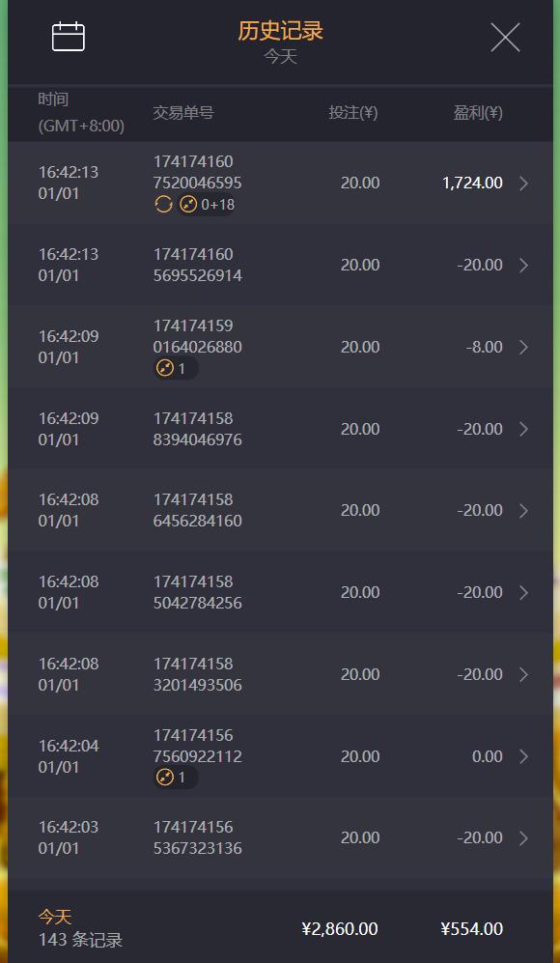The image size is (560, 963).
Task: Open chevron for order ending 8394046976
Action: pyautogui.click(x=523, y=429)
